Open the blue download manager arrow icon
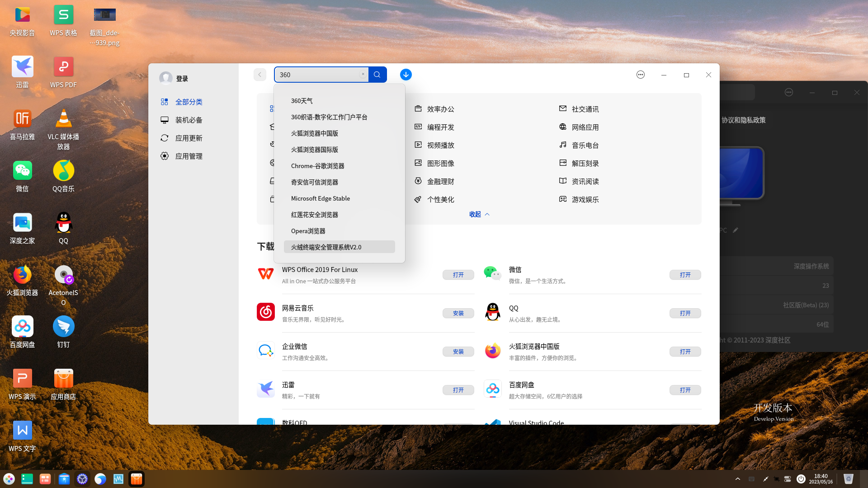The image size is (868, 488). (x=406, y=75)
